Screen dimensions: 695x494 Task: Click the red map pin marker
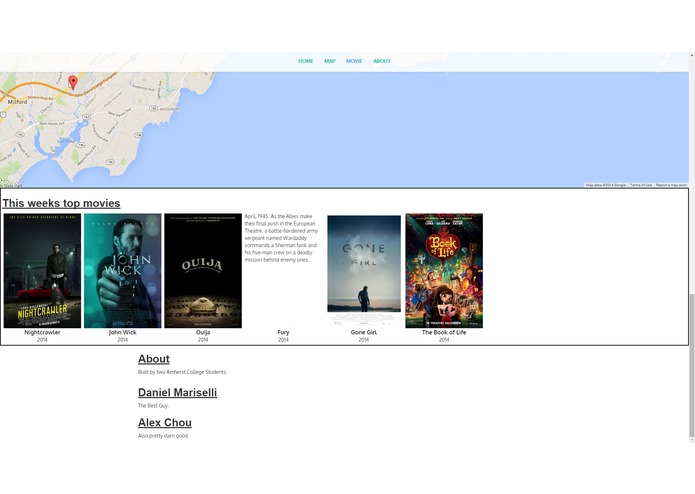(x=73, y=82)
